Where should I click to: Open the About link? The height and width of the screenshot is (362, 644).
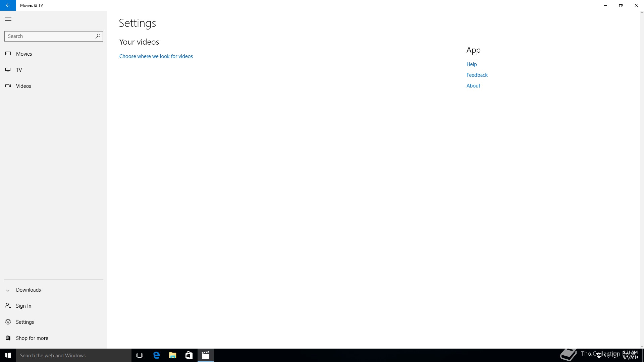pos(473,86)
